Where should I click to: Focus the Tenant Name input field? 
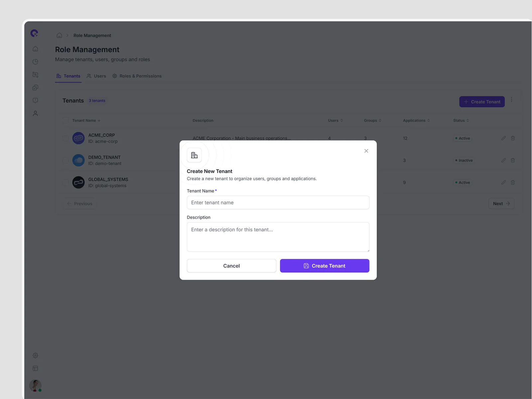click(x=278, y=202)
